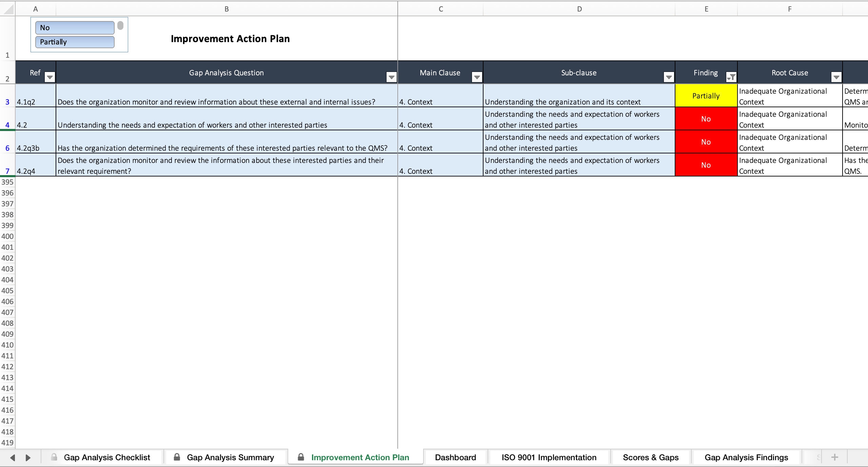The image size is (868, 467).
Task: Toggle the Partially slicer button
Action: coord(75,42)
